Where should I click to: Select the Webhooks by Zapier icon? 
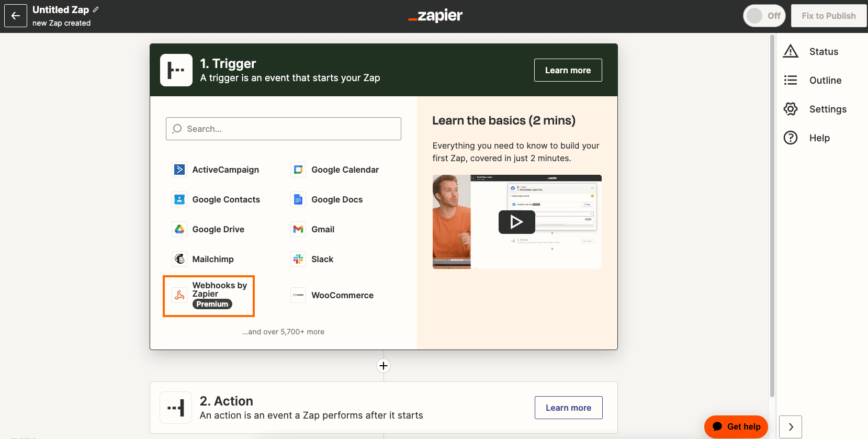[179, 295]
